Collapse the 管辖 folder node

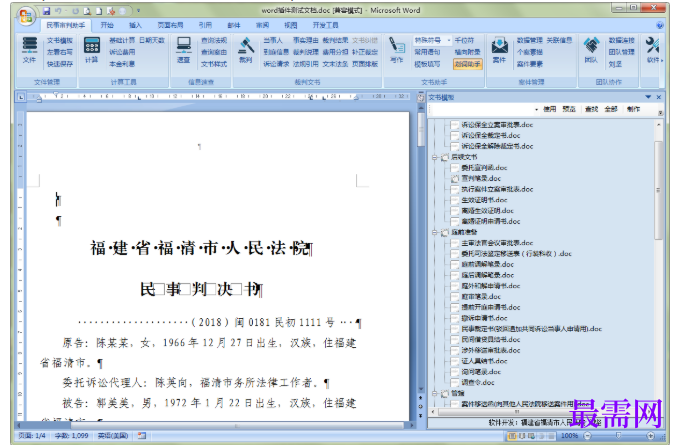[434, 393]
